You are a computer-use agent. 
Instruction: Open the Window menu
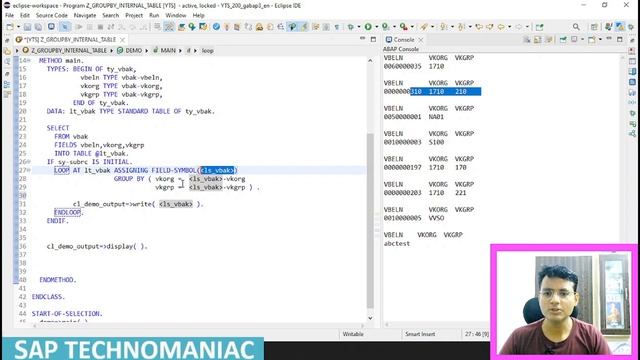click(176, 15)
